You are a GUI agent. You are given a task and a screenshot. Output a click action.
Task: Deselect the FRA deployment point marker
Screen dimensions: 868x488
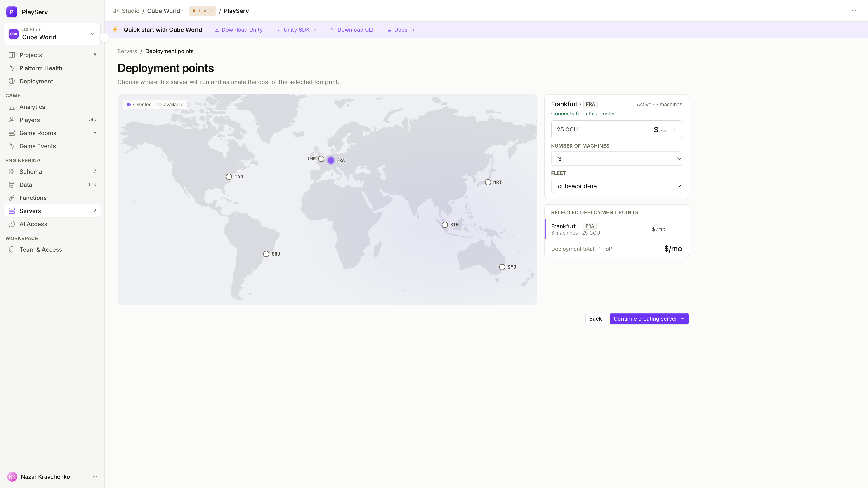point(331,160)
